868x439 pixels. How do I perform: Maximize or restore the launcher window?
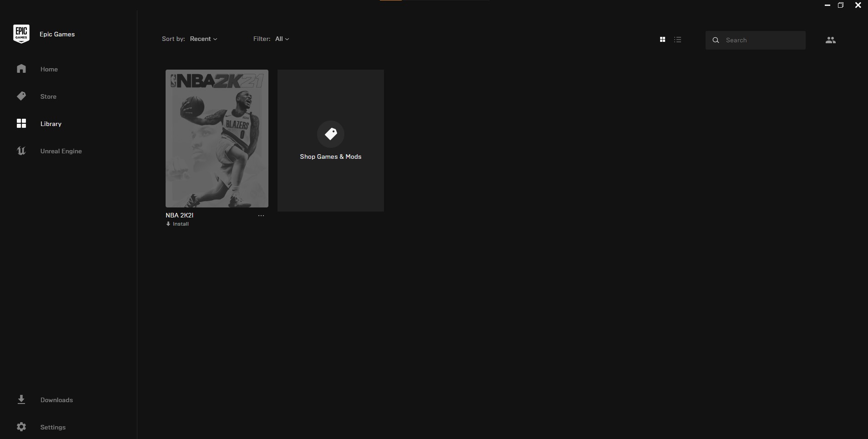click(x=841, y=5)
